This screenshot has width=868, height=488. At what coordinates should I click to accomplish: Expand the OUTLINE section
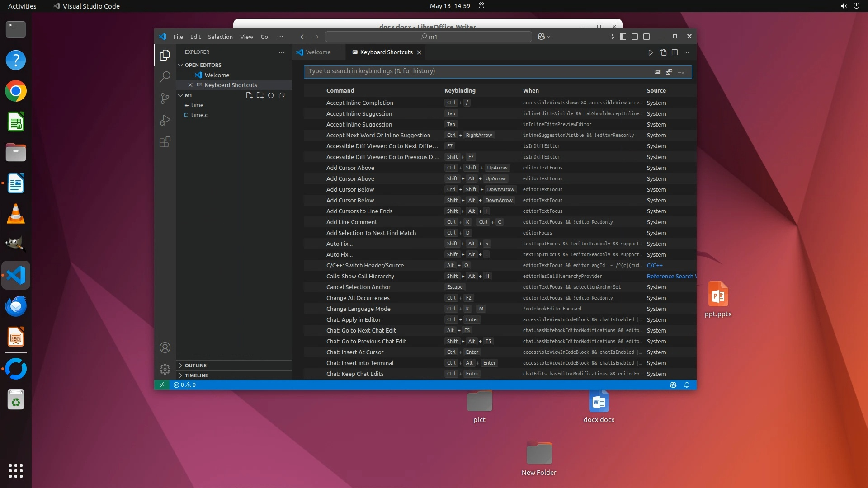[195, 365]
